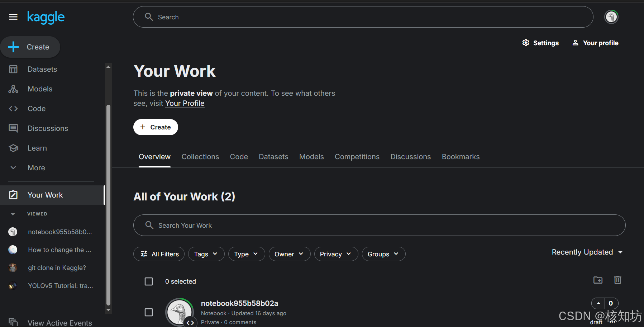Upvote notebook955b58b02a arrow
This screenshot has width=644, height=327.
[x=598, y=303]
